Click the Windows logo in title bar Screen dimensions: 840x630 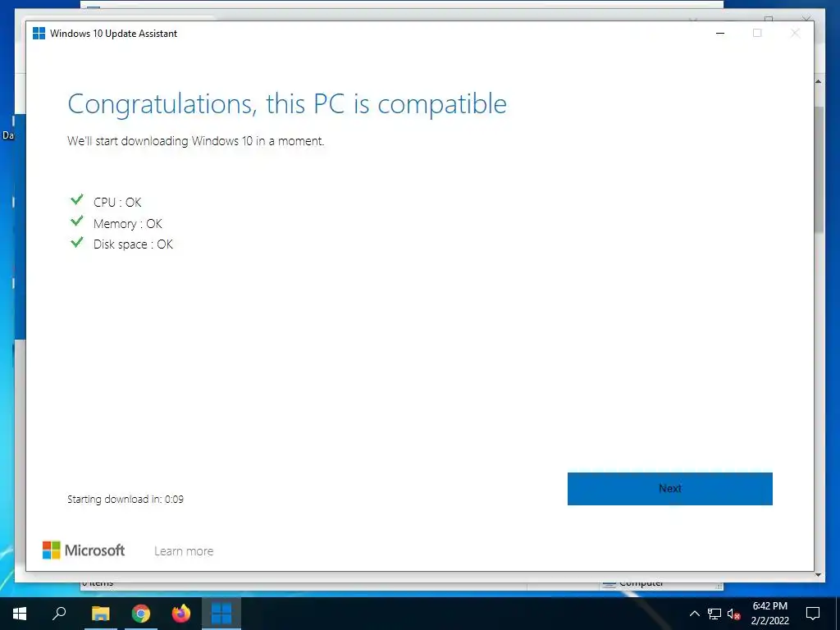pyautogui.click(x=39, y=33)
